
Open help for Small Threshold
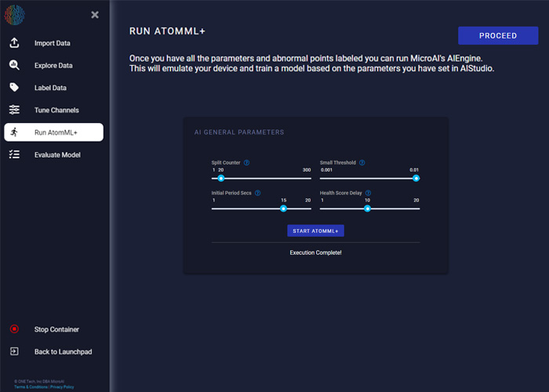(x=362, y=162)
